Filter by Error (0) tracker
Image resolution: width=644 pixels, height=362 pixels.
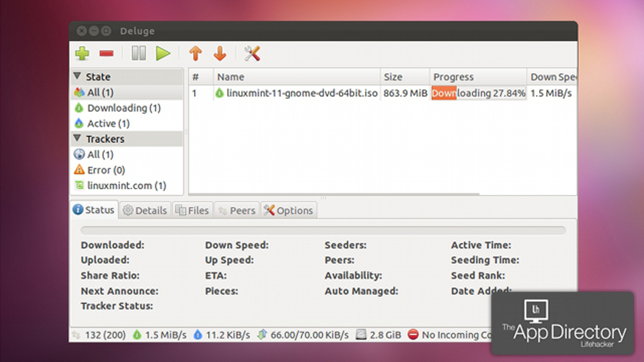(x=127, y=170)
